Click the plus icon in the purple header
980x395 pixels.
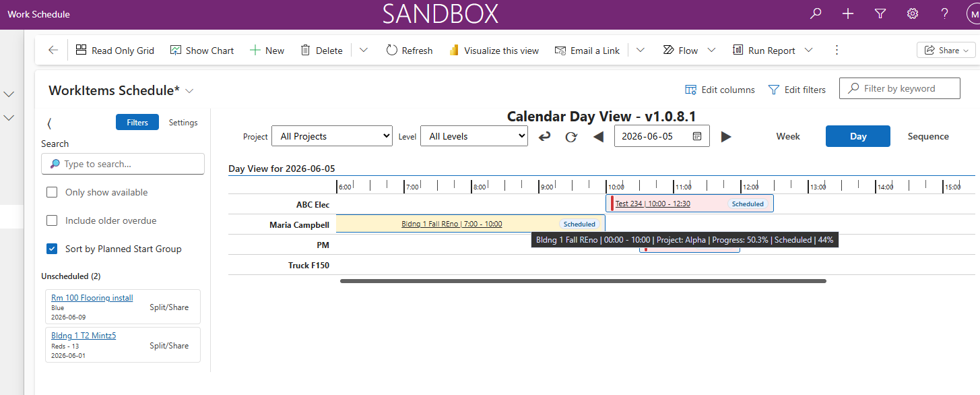coord(848,13)
